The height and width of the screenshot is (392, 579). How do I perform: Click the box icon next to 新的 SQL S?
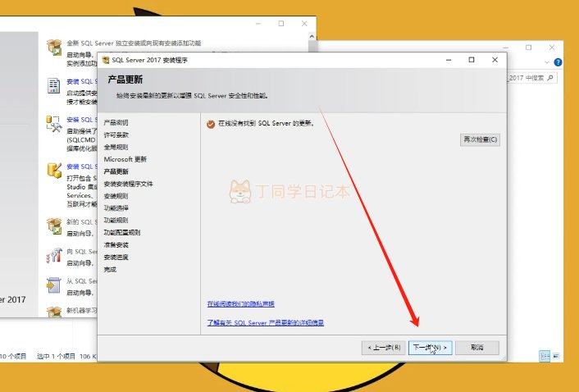click(x=54, y=226)
